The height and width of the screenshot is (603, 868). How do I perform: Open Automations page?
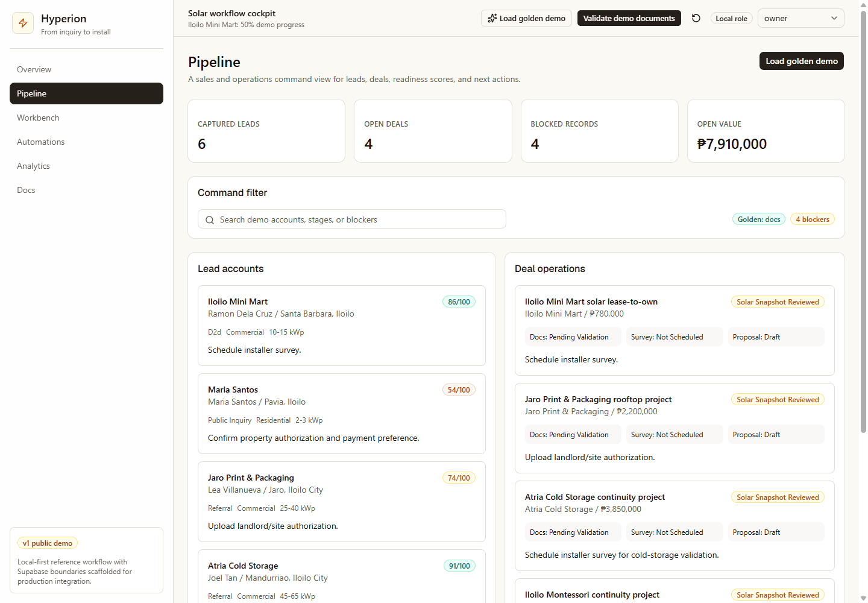pyautogui.click(x=86, y=142)
